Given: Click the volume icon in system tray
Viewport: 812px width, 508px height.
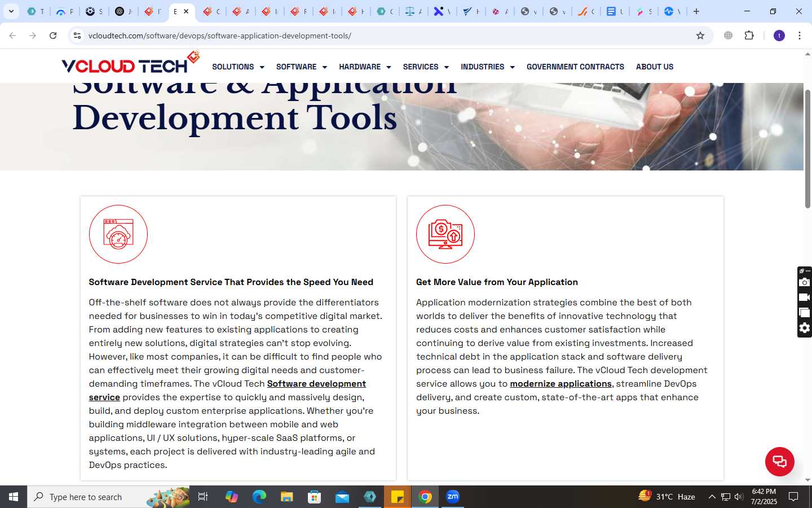Looking at the screenshot, I should coord(739,497).
